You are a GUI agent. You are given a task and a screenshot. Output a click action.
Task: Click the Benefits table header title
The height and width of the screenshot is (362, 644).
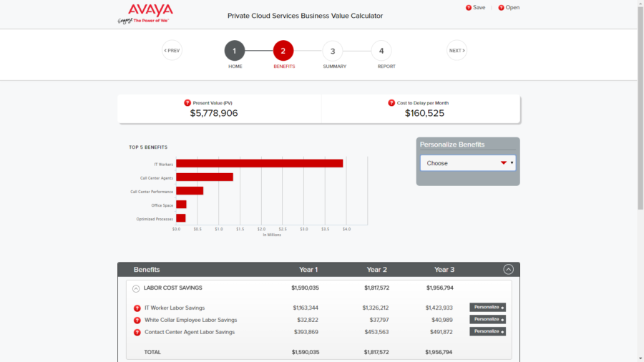click(147, 270)
